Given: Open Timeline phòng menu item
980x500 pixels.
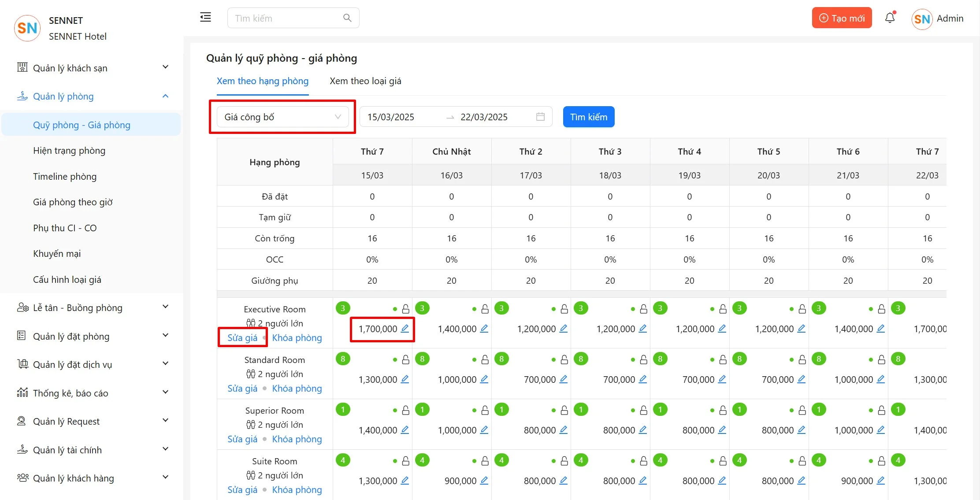Looking at the screenshot, I should 65,176.
